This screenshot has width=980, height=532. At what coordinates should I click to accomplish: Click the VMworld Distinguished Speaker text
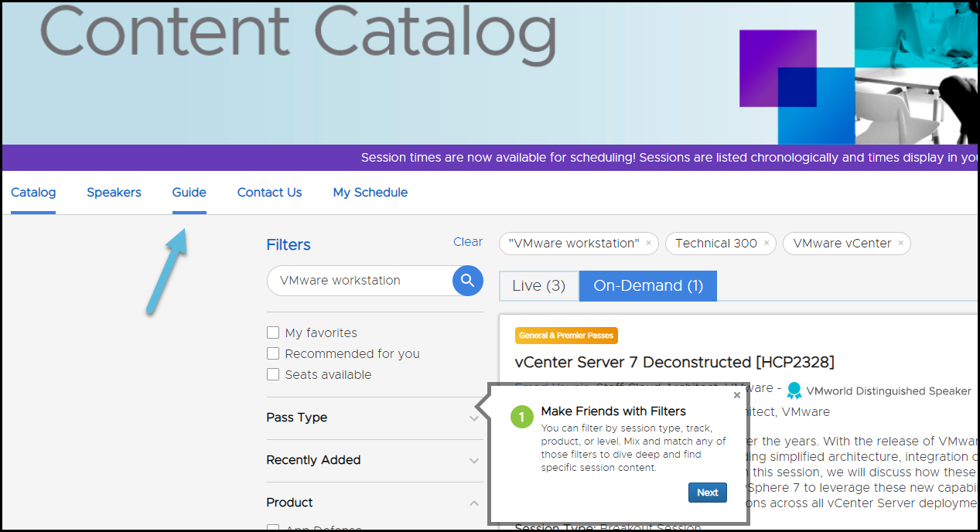[x=889, y=391]
